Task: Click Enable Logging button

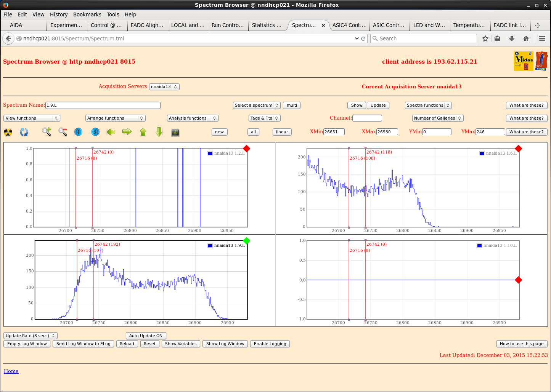Action: [x=270, y=344]
